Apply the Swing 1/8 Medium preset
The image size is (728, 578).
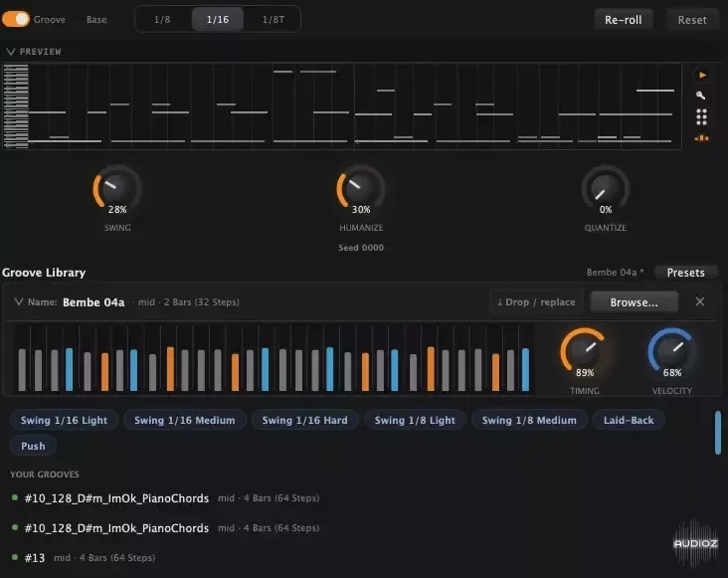(529, 420)
